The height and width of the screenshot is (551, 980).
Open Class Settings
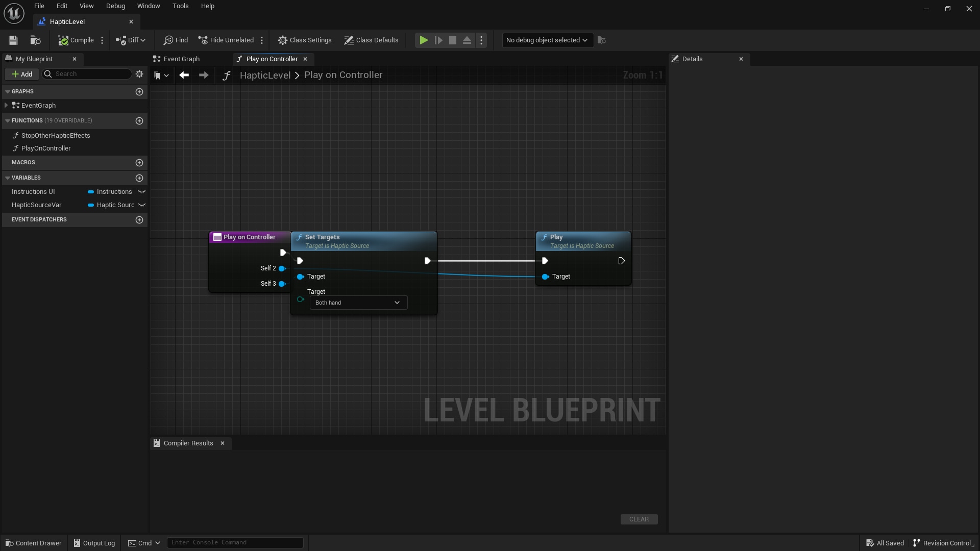point(305,40)
